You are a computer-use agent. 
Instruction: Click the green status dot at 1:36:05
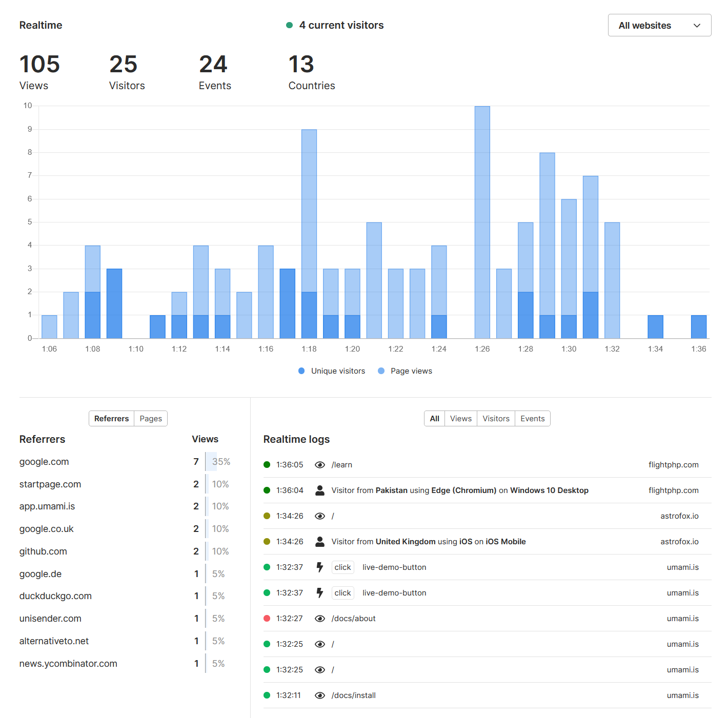(267, 465)
